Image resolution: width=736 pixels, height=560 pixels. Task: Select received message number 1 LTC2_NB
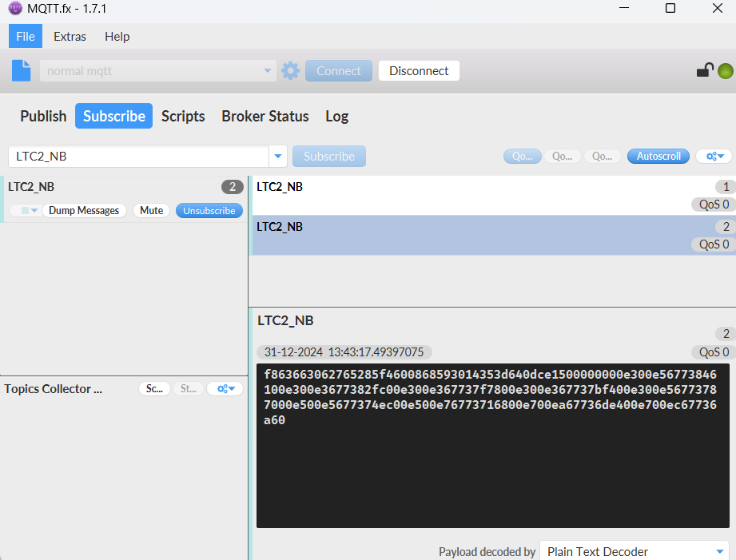(492, 196)
